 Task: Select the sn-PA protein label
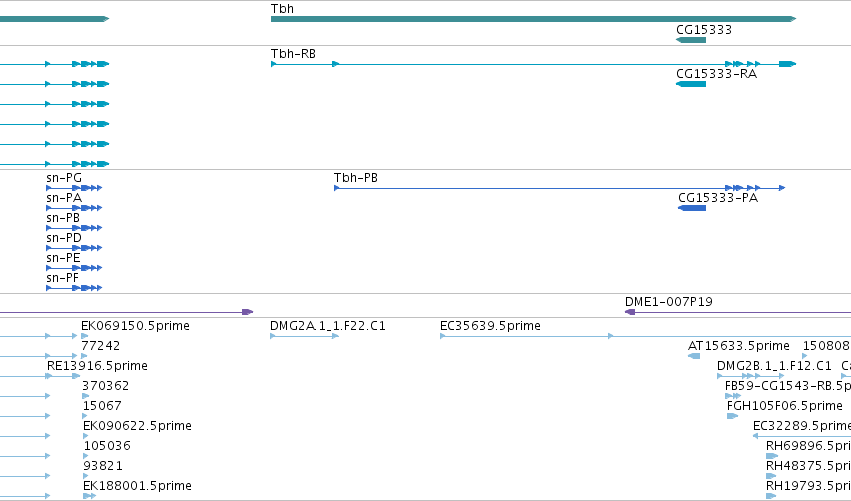coord(64,198)
